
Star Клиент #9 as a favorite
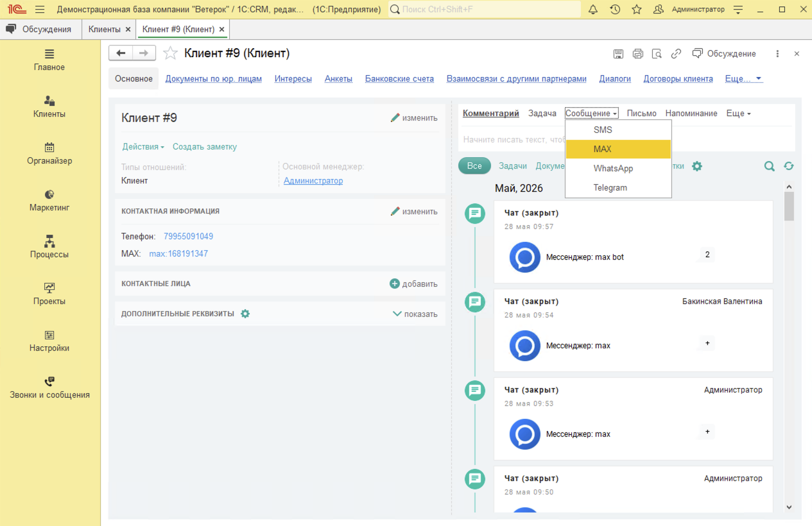click(x=170, y=53)
